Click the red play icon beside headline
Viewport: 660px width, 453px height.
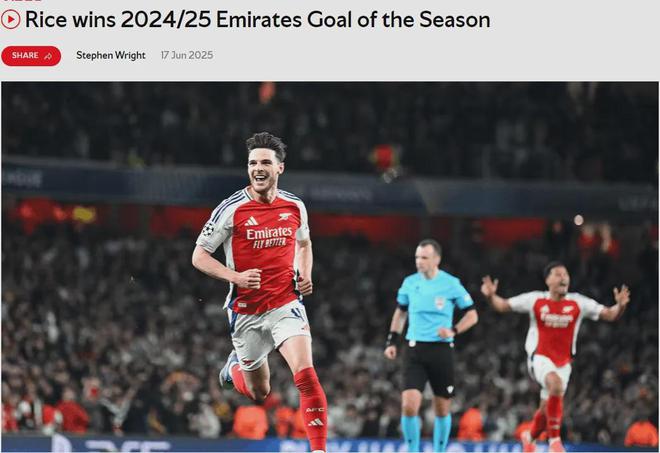pyautogui.click(x=11, y=19)
